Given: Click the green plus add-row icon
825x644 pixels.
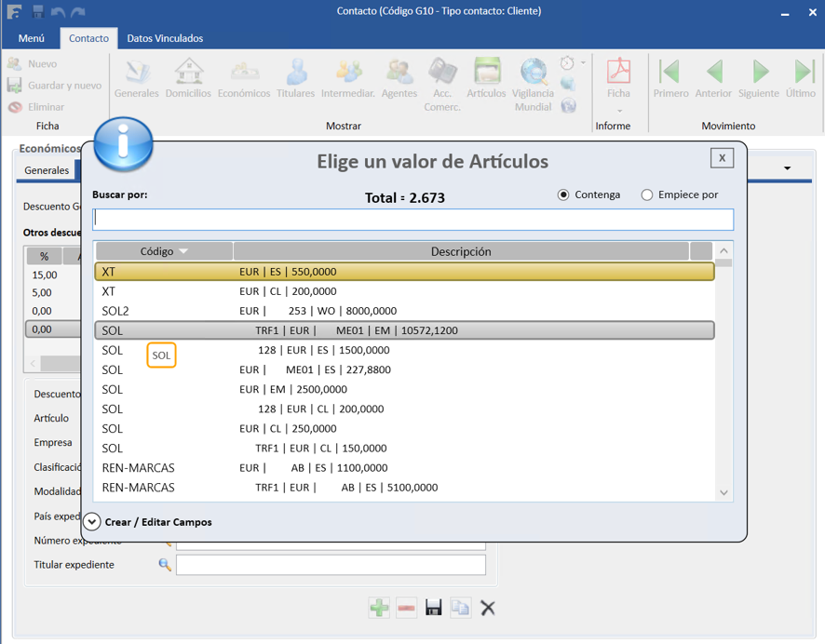Looking at the screenshot, I should [379, 608].
